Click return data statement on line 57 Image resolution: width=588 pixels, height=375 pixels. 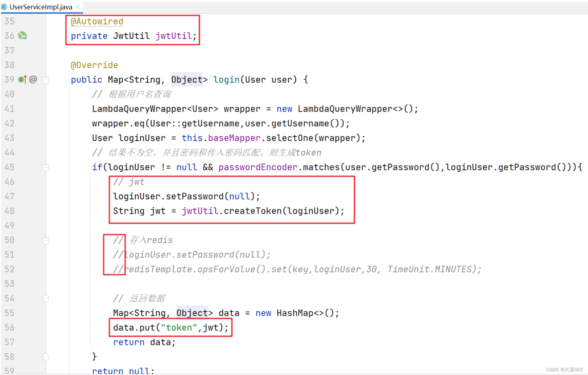pos(144,342)
